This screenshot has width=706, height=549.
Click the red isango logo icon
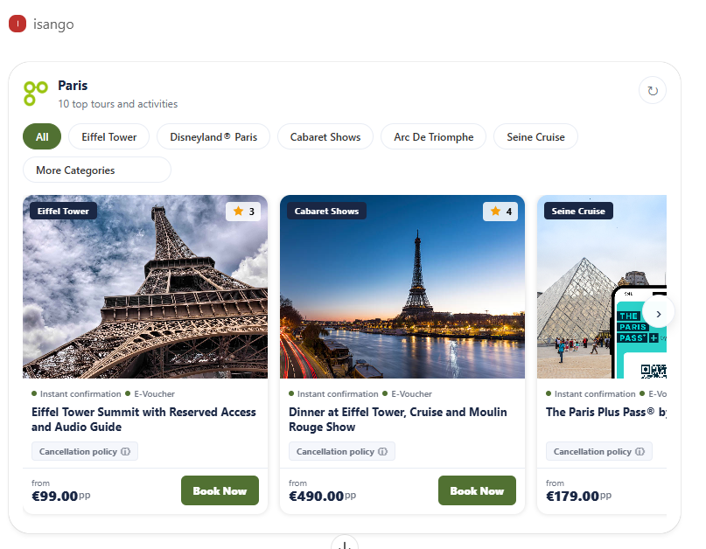point(17,24)
